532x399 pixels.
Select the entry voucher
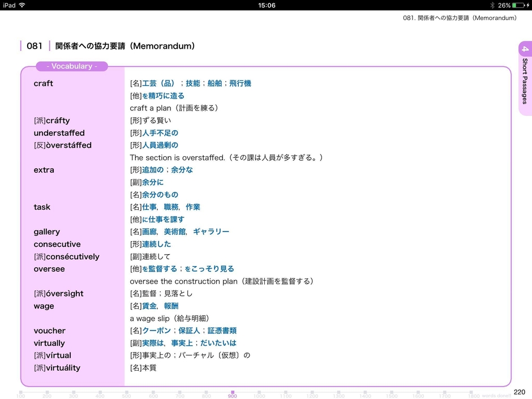(49, 331)
